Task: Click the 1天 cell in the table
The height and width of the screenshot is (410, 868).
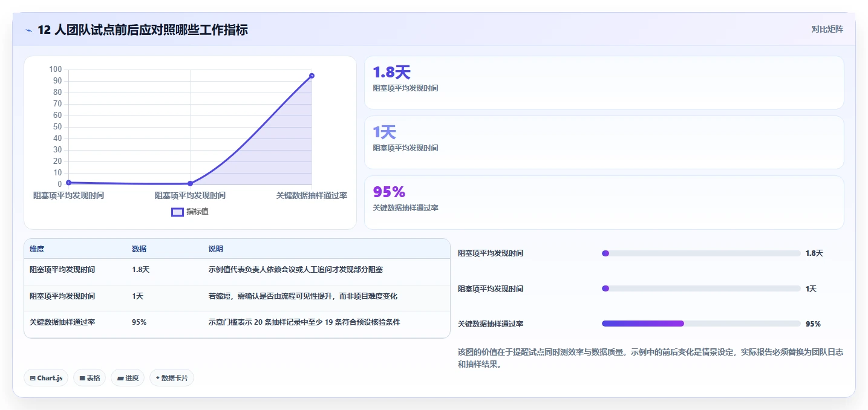Action: pos(137,296)
